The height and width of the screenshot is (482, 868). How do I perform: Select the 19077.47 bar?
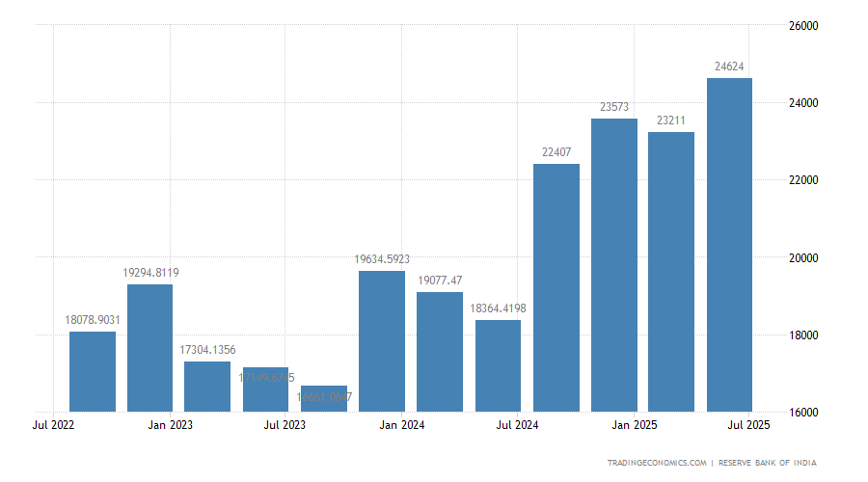[440, 352]
